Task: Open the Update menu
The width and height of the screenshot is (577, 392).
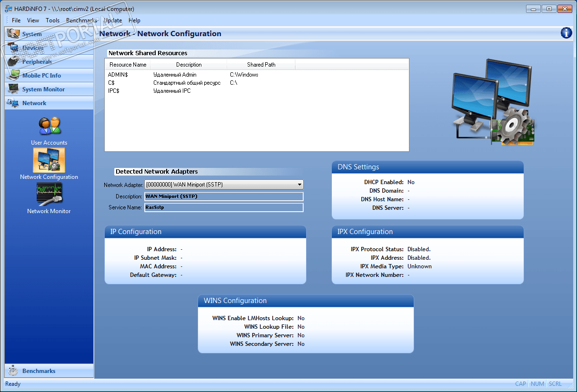Action: [x=113, y=20]
